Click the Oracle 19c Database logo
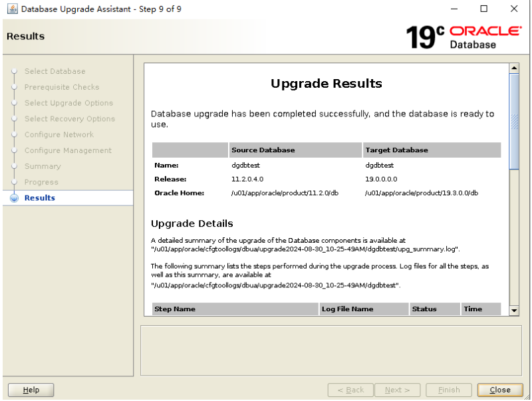Image resolution: width=532 pixels, height=401 pixels. point(464,37)
